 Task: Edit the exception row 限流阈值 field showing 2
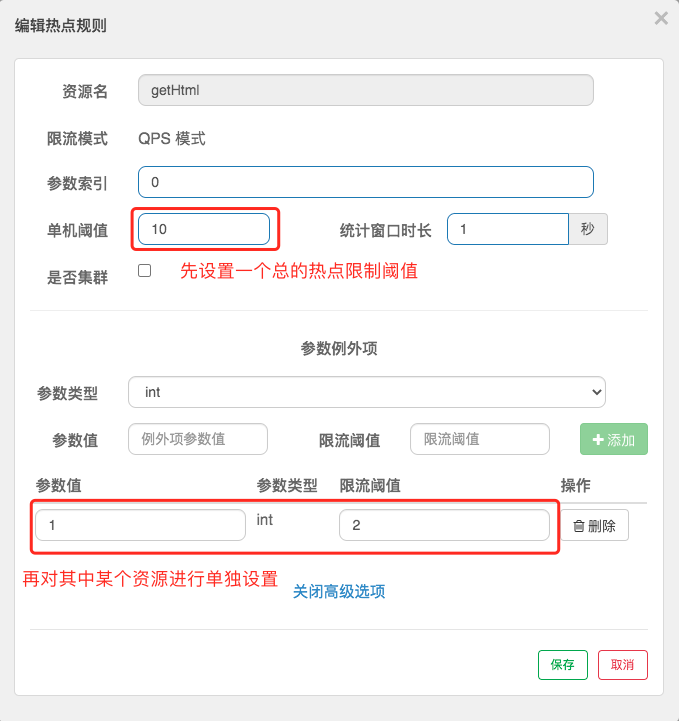coord(444,525)
